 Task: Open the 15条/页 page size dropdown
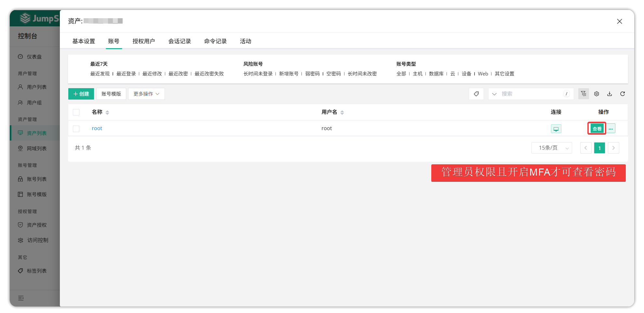[551, 148]
